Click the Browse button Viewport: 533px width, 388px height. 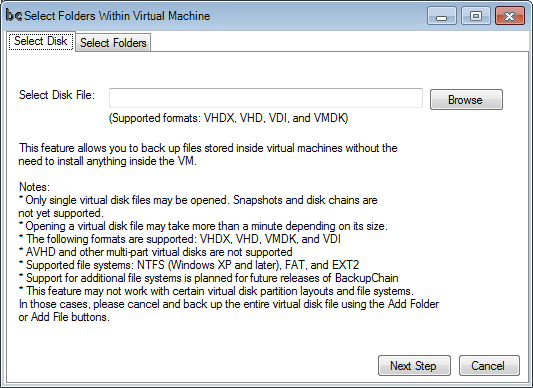[466, 100]
